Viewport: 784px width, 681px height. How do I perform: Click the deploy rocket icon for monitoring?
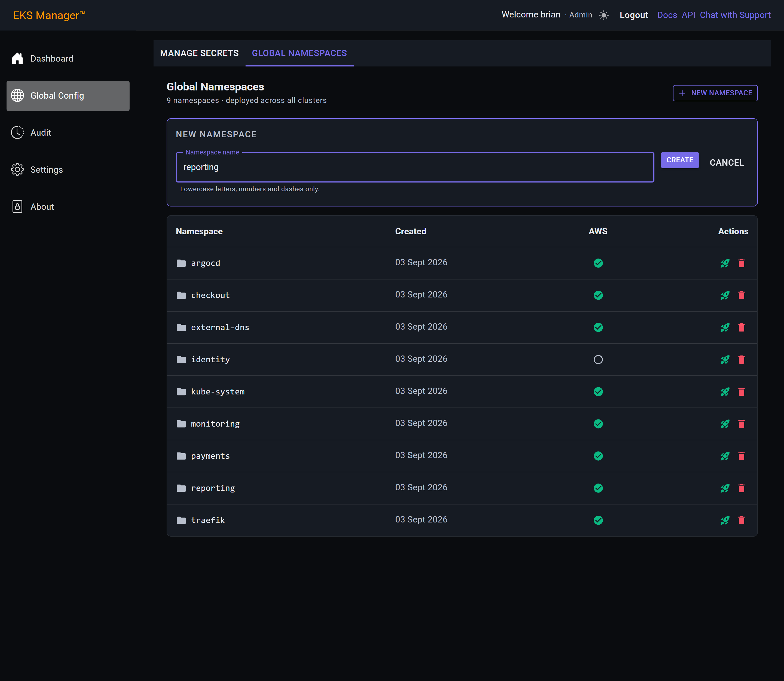point(725,424)
